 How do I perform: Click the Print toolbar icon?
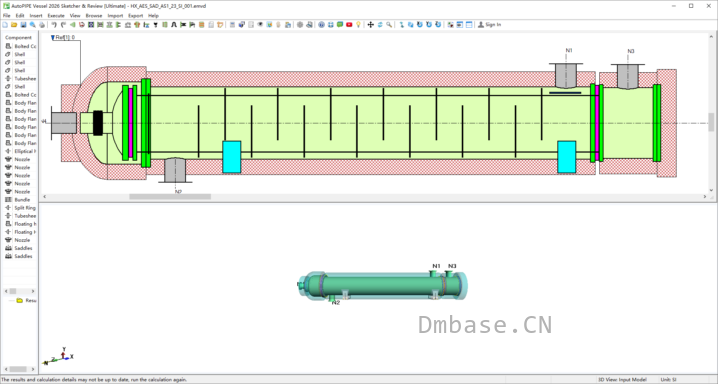point(42,25)
